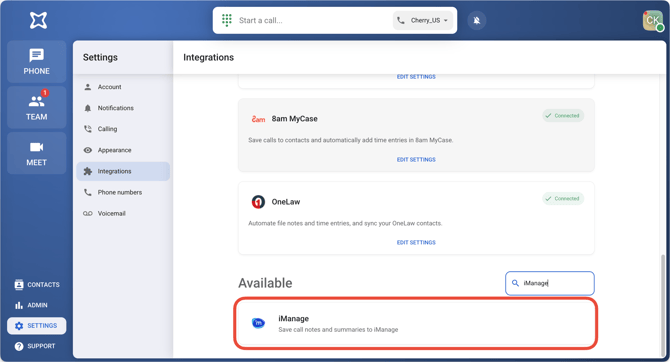Select SETTINGS in the sidebar
The height and width of the screenshot is (362, 670).
(37, 326)
